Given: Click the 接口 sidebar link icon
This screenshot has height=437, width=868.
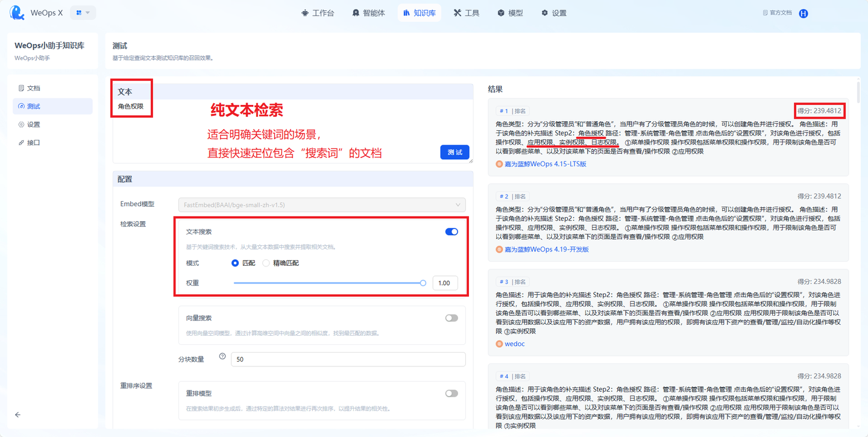Looking at the screenshot, I should (x=22, y=143).
